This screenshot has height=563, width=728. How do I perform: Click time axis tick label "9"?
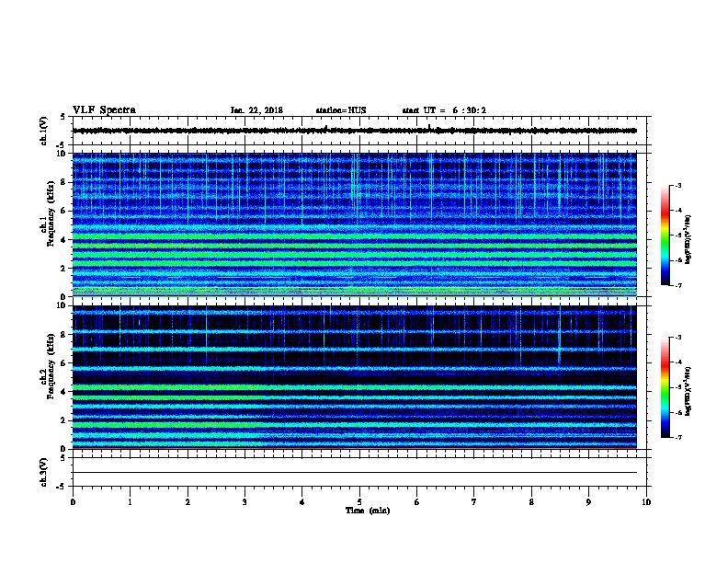coord(588,502)
